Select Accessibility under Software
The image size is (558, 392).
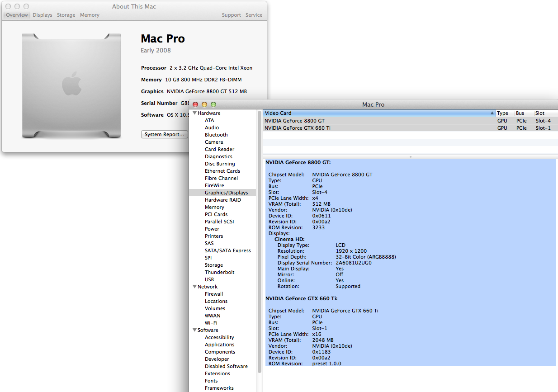(219, 337)
